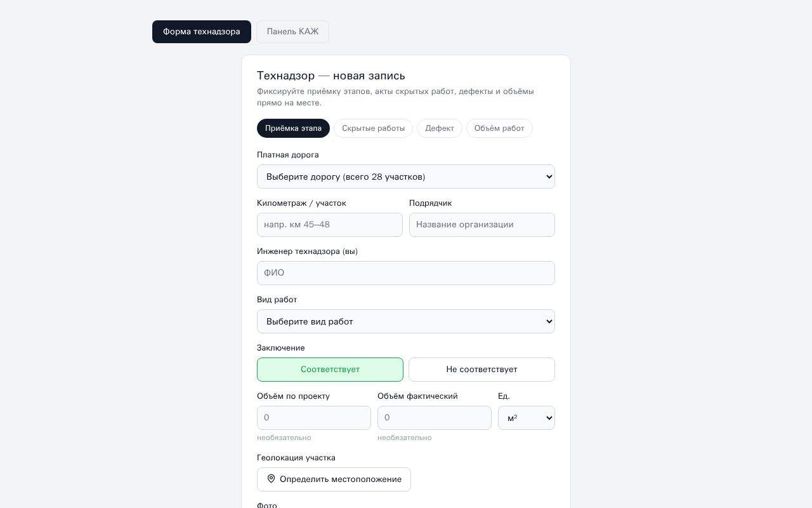Screen dimensions: 812x508
Task: Select the Объём работ record type
Action: coord(499,128)
